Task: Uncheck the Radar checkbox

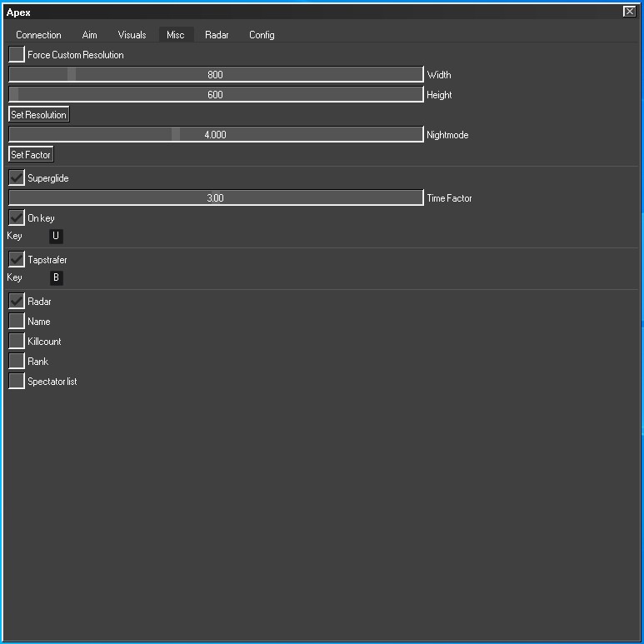Action: pyautogui.click(x=17, y=301)
